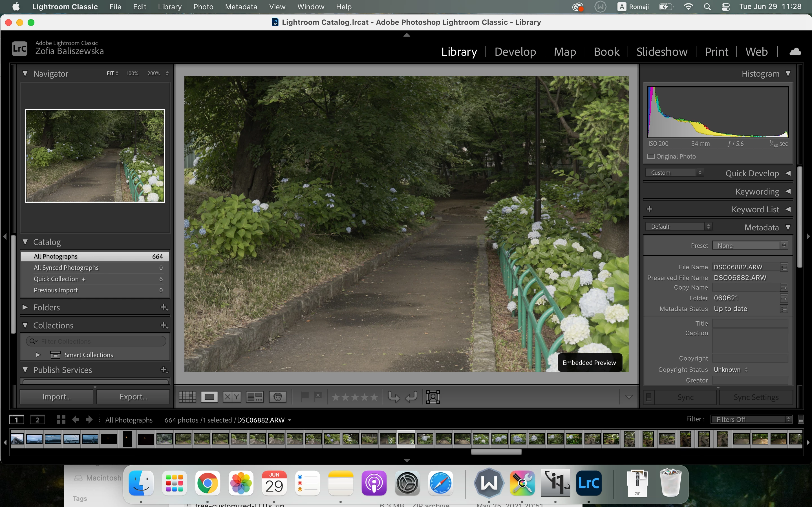This screenshot has height=507, width=812.
Task: Rotate photo clockwise icon
Action: click(411, 397)
